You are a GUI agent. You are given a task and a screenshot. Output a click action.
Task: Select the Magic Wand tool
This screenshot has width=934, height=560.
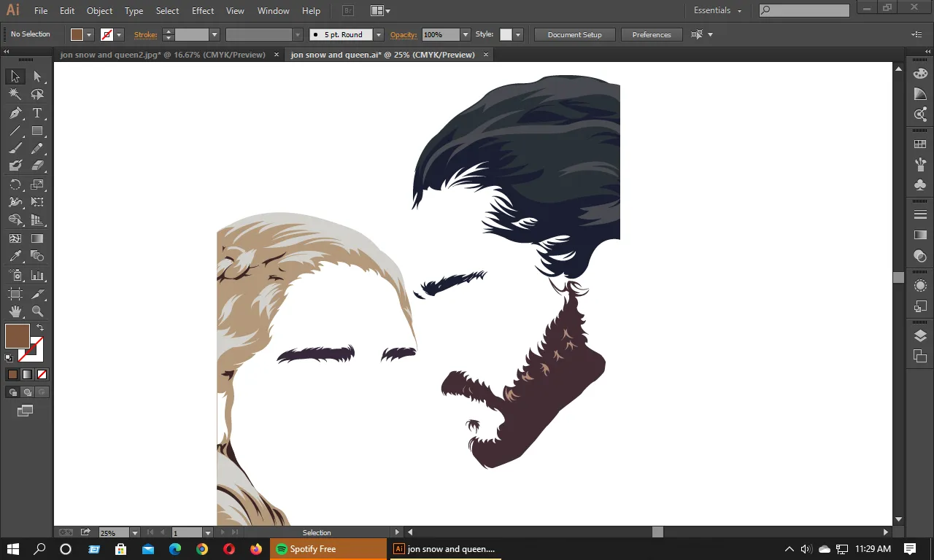(15, 95)
